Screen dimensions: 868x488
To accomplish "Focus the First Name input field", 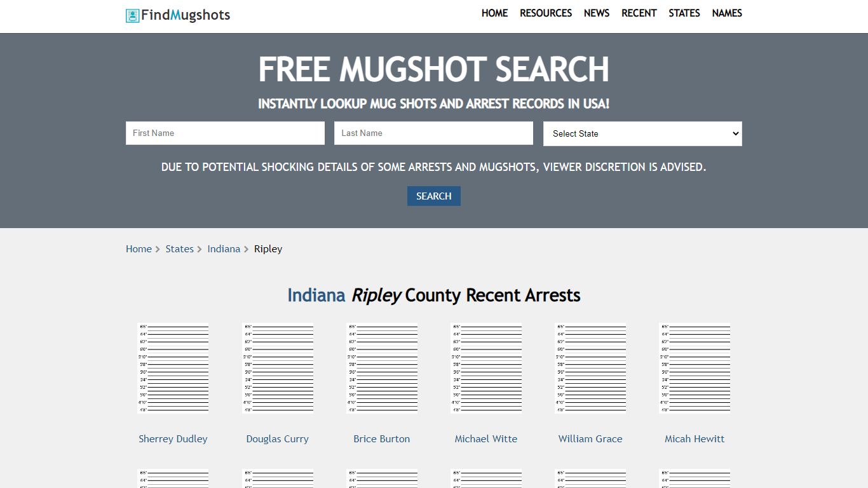I will coord(225,133).
